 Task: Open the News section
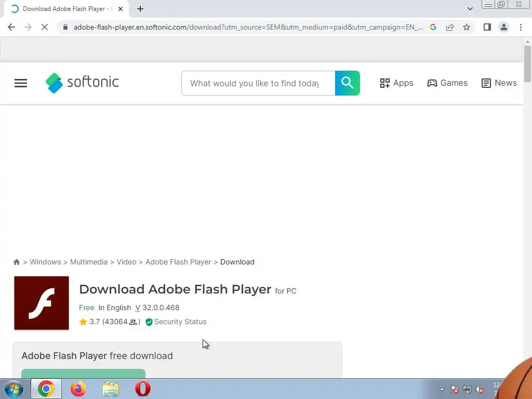499,83
